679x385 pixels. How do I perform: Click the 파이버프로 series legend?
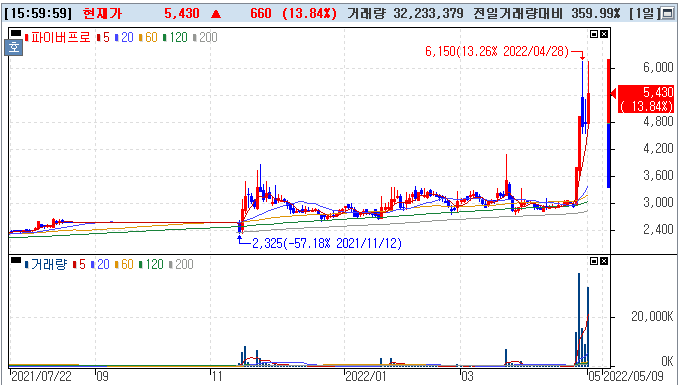[58, 38]
